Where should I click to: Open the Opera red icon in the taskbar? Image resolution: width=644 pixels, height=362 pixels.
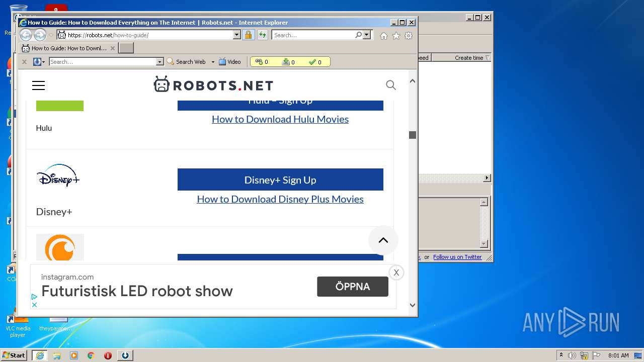click(108, 355)
